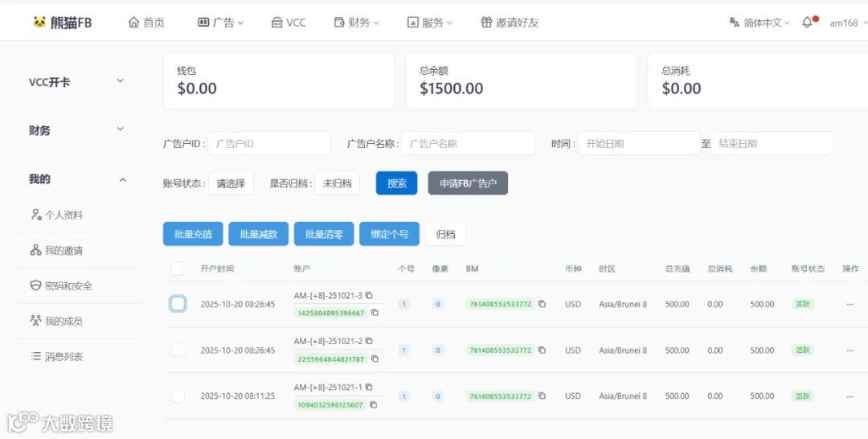Collapse the 我的 sidebar section
Image resolution: width=868 pixels, height=439 pixels.
pyautogui.click(x=76, y=178)
